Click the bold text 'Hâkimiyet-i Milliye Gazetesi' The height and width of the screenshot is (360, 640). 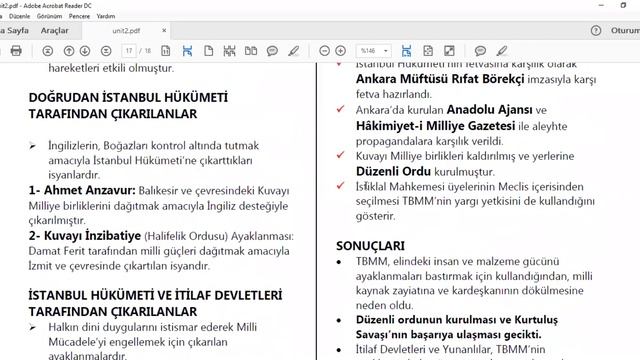point(435,126)
